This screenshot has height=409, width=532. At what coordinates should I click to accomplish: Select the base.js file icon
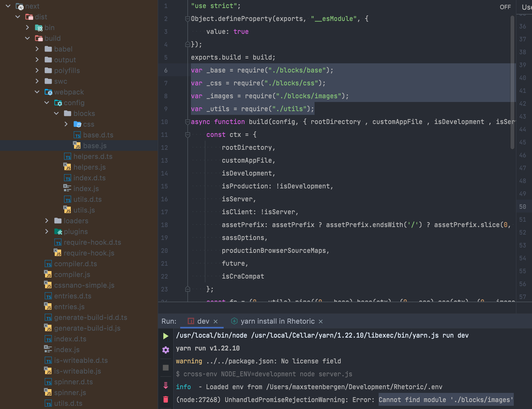[x=77, y=145]
